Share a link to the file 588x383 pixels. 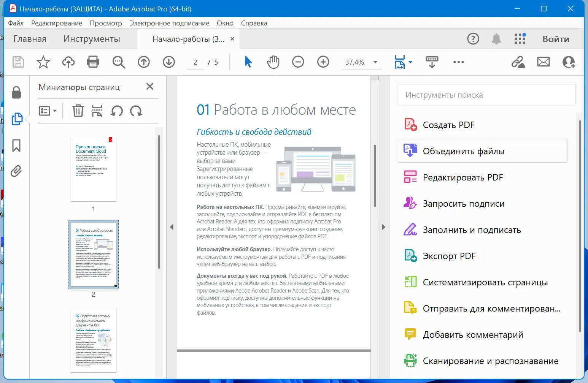pos(518,62)
